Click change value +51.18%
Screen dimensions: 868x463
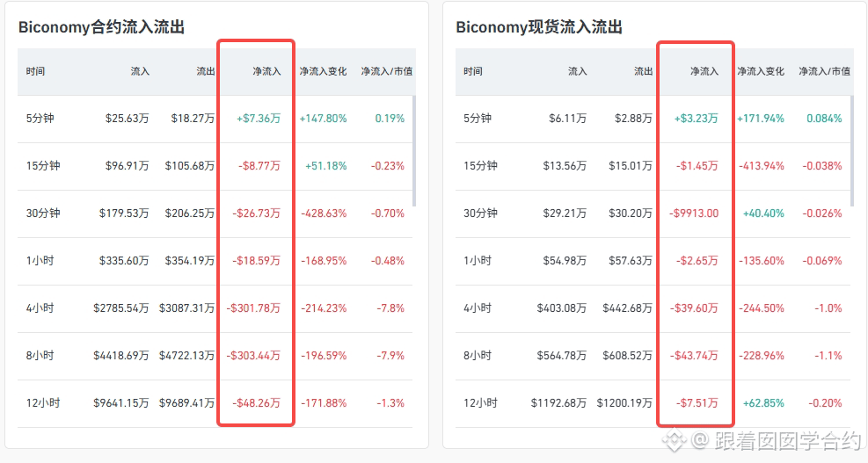(326, 166)
